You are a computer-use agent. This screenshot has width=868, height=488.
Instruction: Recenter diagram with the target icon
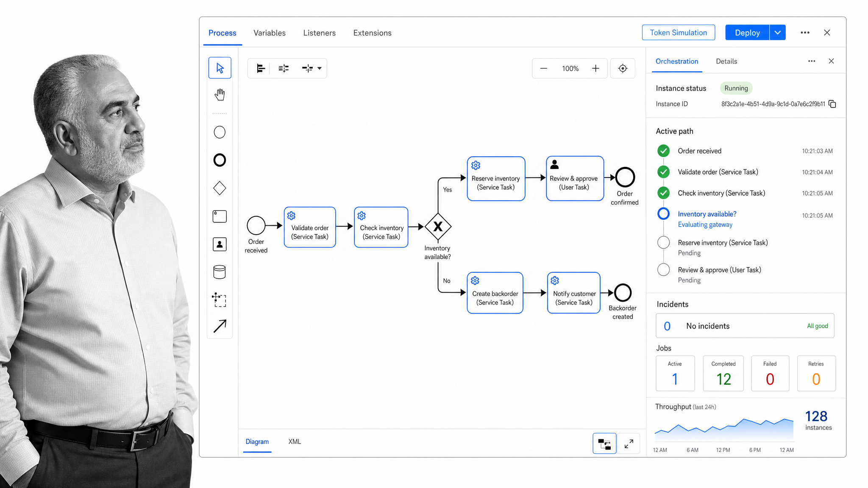(x=623, y=68)
